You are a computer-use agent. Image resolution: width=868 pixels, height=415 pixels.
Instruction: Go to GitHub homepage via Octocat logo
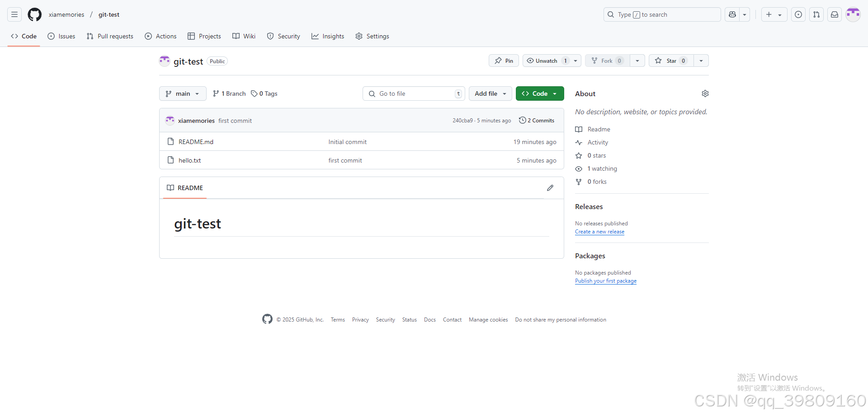[x=34, y=14]
